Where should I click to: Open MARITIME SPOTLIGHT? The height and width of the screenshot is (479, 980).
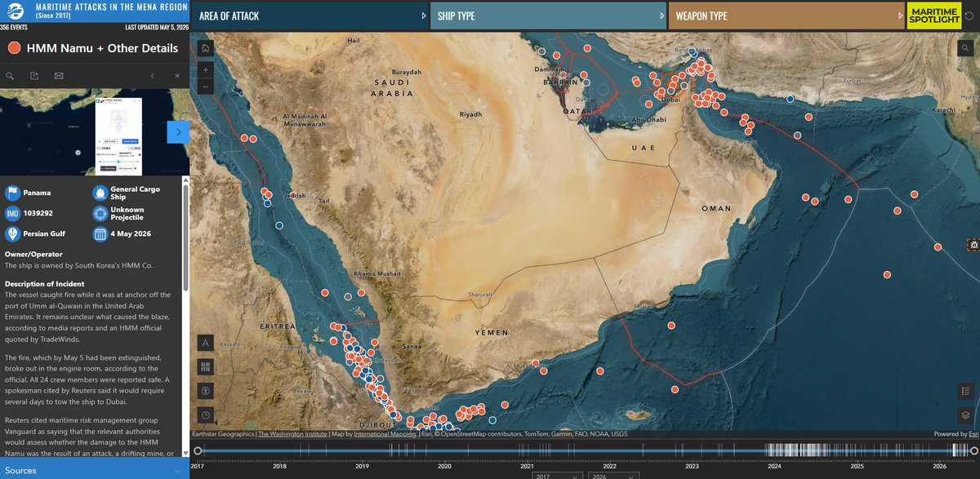(933, 16)
